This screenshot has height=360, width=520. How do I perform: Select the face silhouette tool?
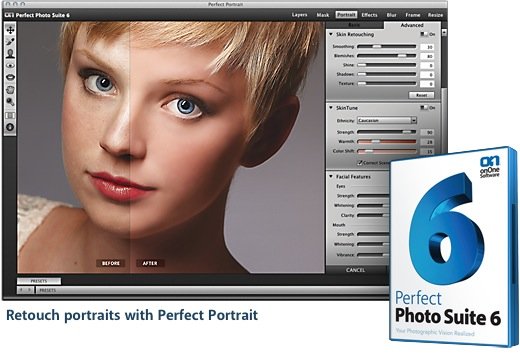coord(10,54)
